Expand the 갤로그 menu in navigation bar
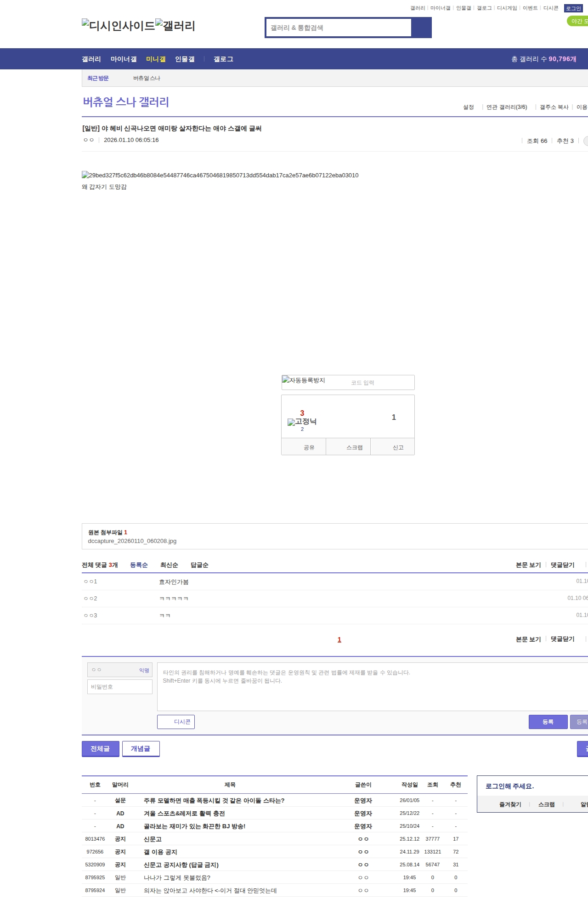588x899 pixels. (x=223, y=59)
